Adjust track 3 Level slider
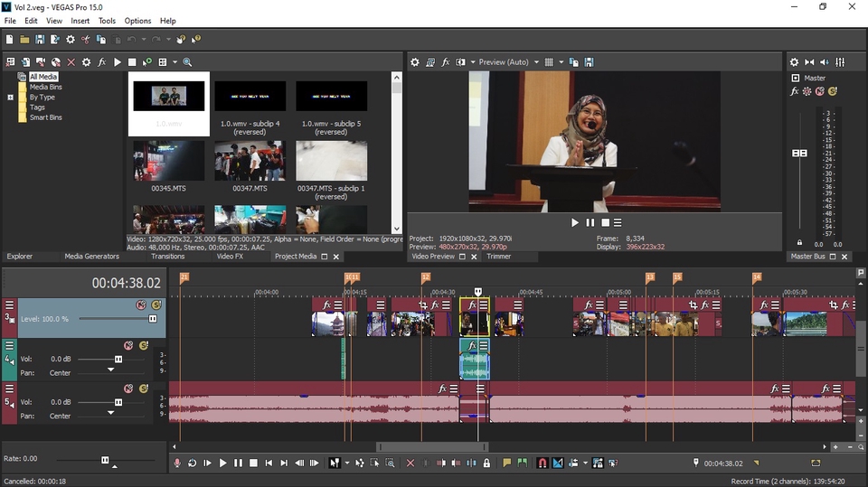This screenshot has height=487, width=868. (x=153, y=319)
